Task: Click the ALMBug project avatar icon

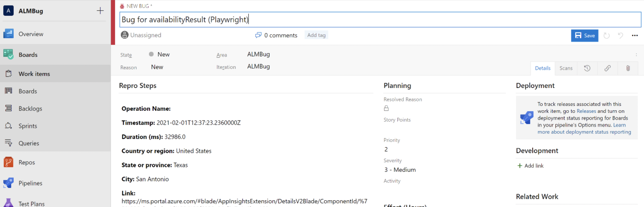Action: pos(8,11)
